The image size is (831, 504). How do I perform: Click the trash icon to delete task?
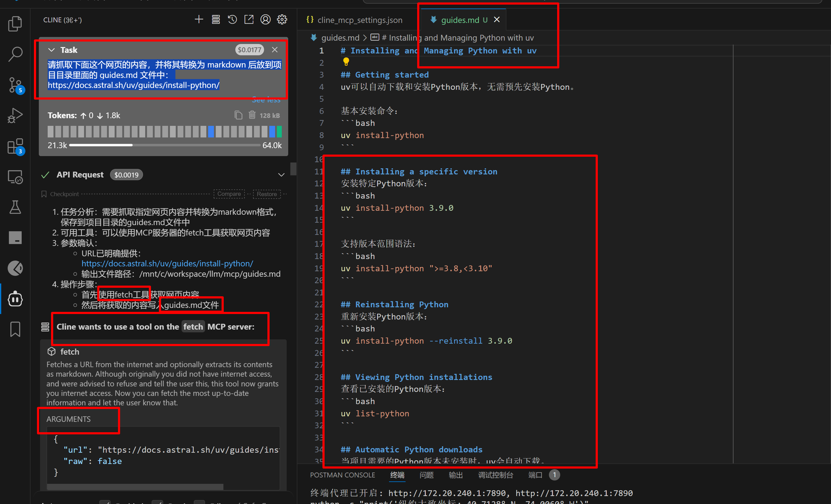pyautogui.click(x=252, y=115)
